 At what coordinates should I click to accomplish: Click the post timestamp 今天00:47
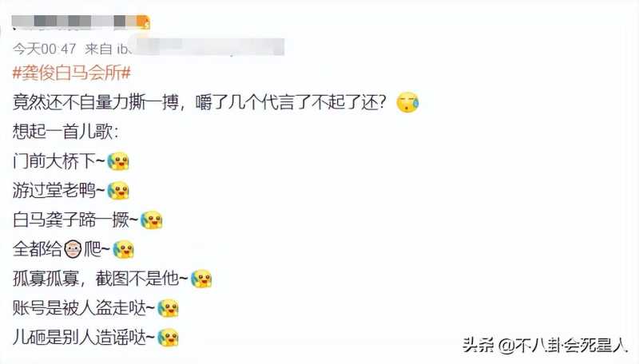[45, 49]
